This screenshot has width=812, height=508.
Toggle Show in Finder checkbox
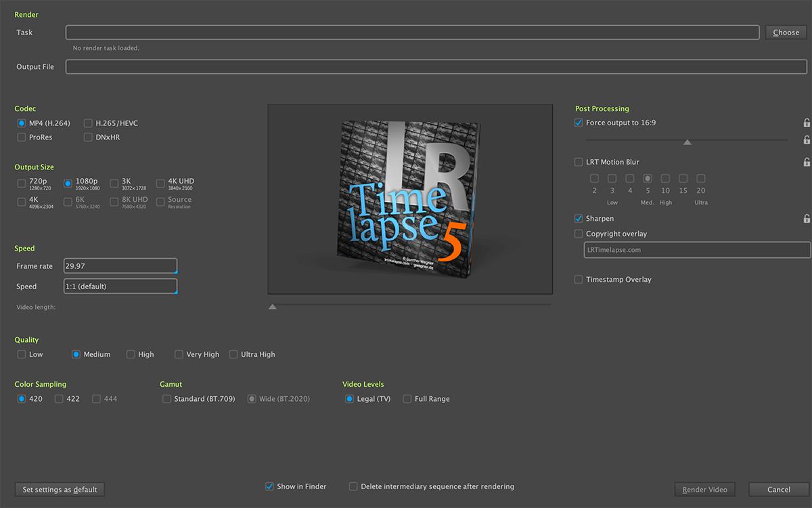(269, 486)
